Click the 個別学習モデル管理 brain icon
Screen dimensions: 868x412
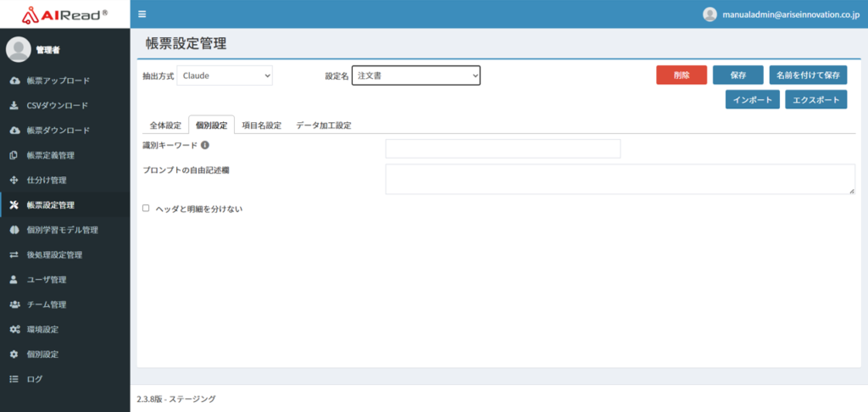14,230
